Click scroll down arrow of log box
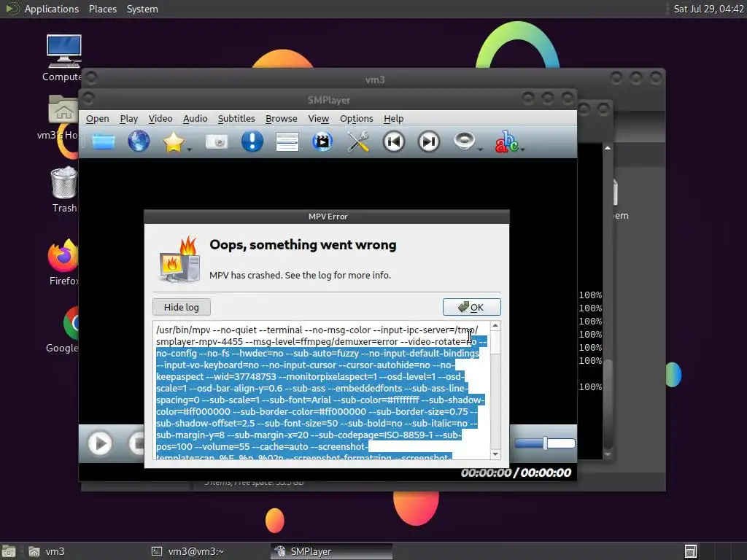This screenshot has height=560, width=747. pos(495,454)
